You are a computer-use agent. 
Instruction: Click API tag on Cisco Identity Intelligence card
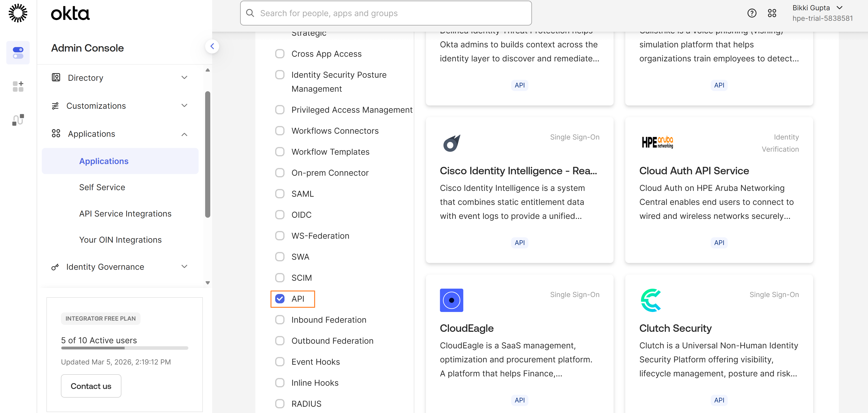pyautogui.click(x=520, y=242)
